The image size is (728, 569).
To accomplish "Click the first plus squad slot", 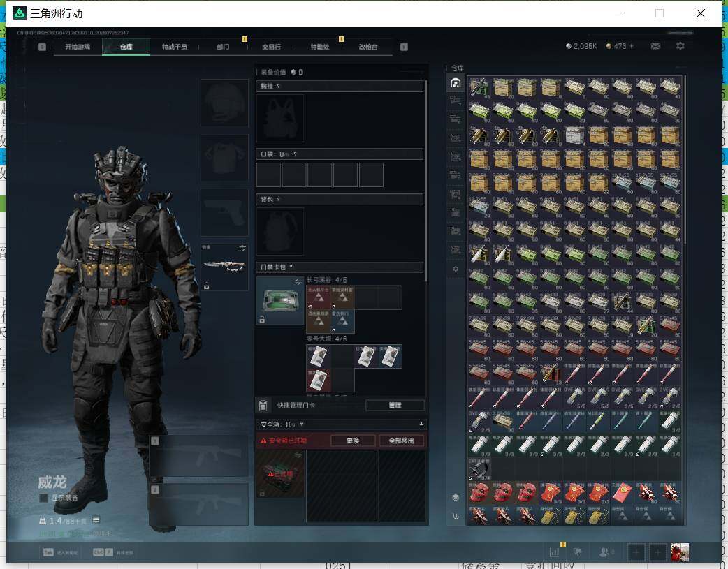I will (636, 552).
